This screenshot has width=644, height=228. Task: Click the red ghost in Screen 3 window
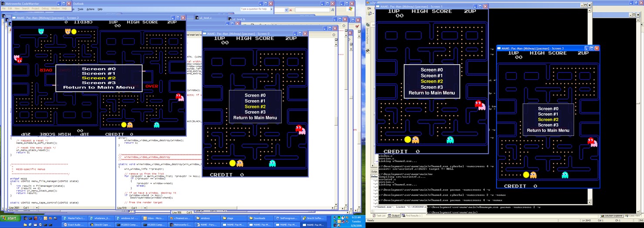[591, 141]
